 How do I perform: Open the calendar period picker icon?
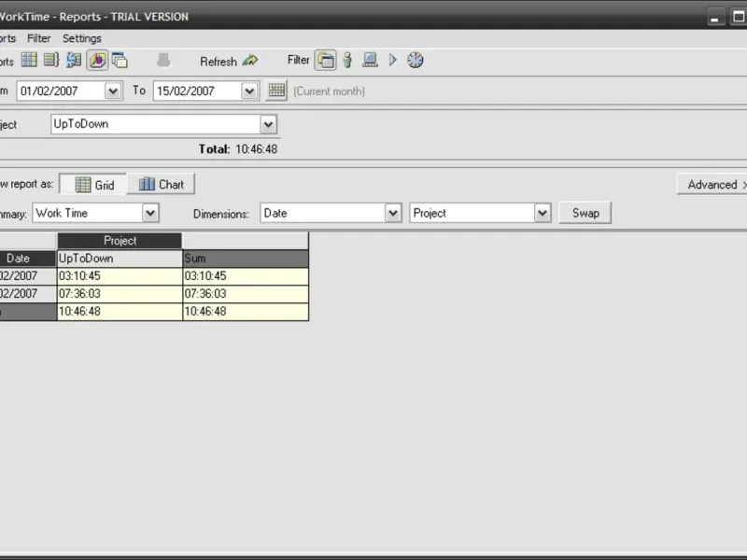point(276,91)
